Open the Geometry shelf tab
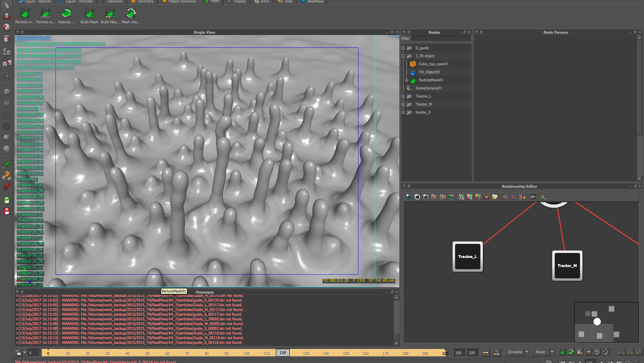This screenshot has width=644, height=363. (x=143, y=2)
